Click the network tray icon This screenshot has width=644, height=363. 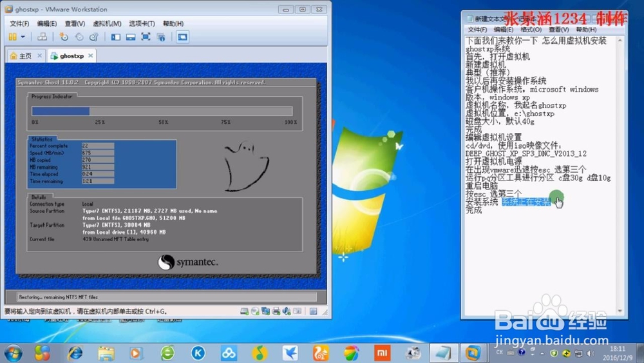coord(578,353)
